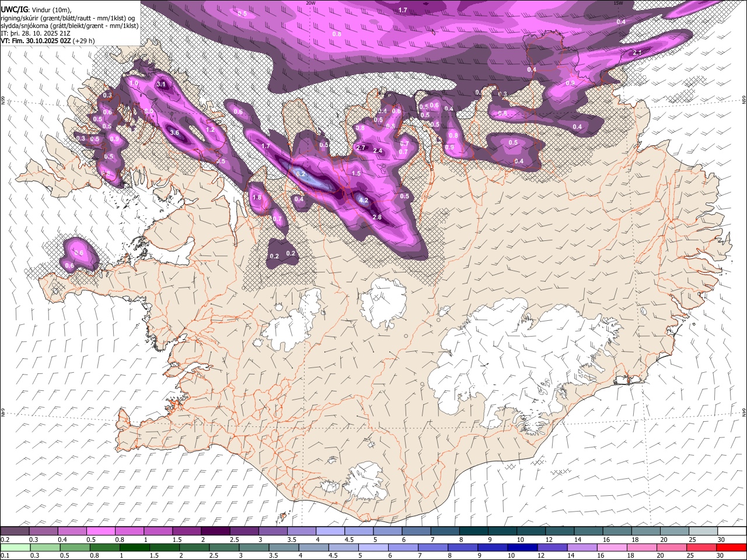Click the 15W longitude label
Screen dimensions: 747x560
coord(619,3)
